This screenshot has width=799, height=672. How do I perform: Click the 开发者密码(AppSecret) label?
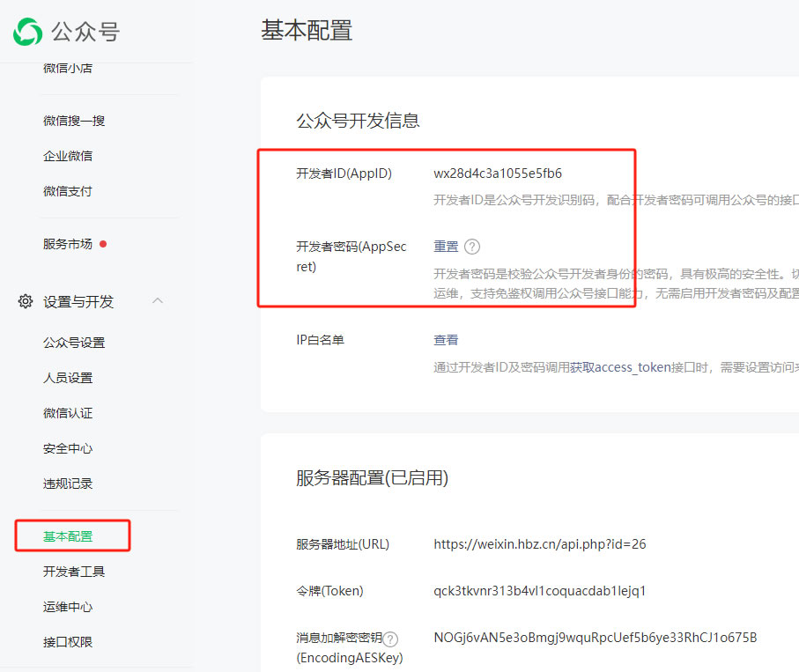point(351,257)
